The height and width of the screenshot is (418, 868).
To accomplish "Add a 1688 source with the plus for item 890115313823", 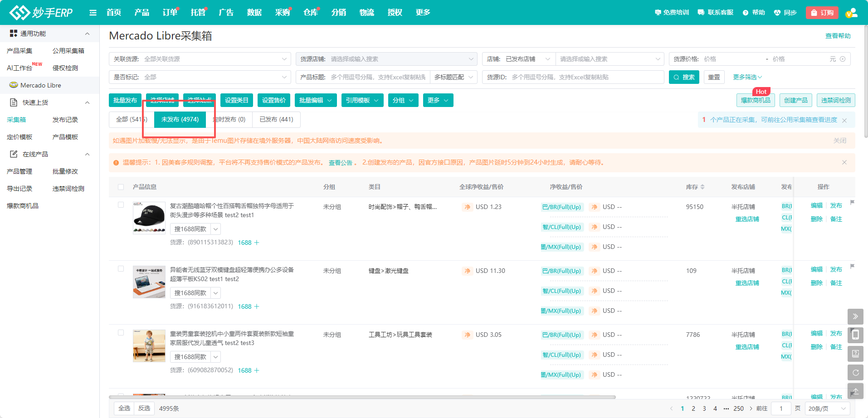I will tap(257, 243).
